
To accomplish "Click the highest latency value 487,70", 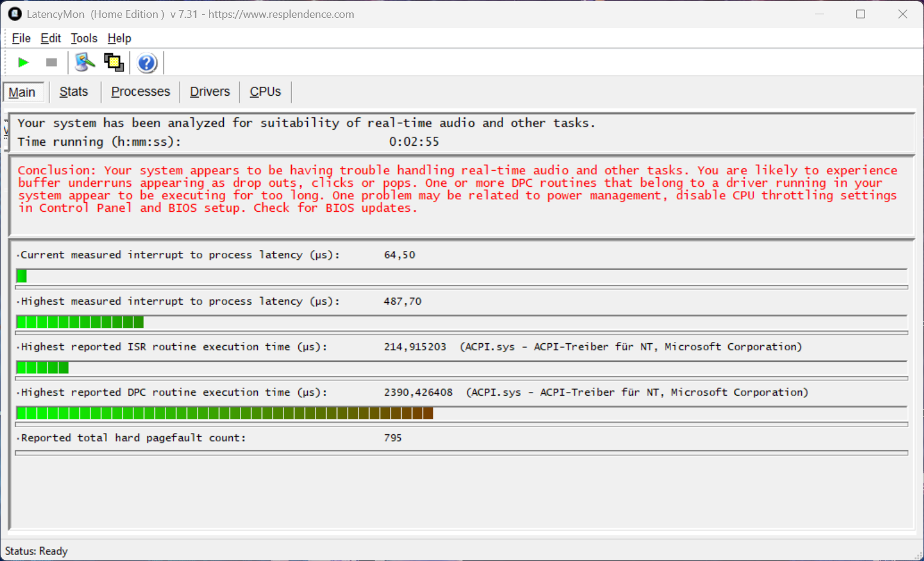I will coord(402,301).
